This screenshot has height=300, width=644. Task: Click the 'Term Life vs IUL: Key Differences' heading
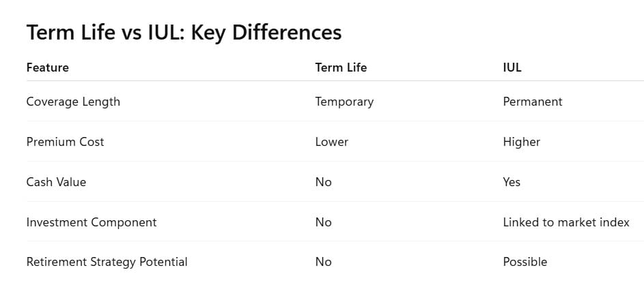tap(184, 32)
